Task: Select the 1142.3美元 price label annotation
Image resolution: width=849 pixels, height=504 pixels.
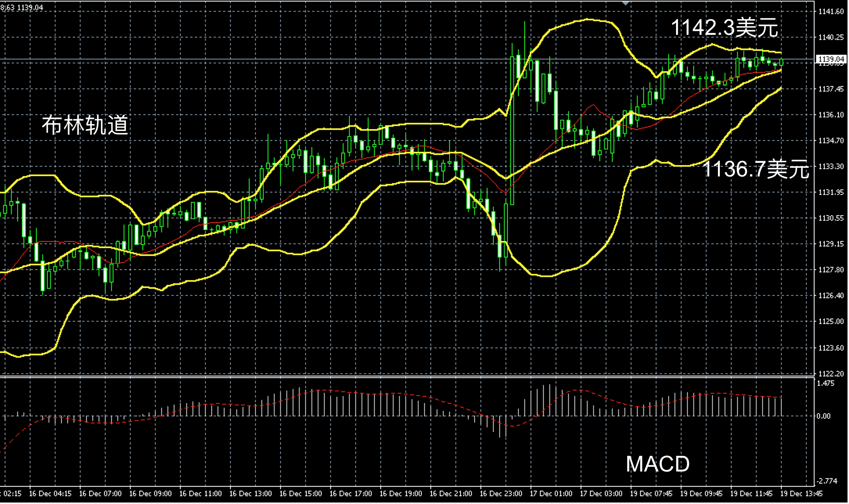Action: click(724, 28)
